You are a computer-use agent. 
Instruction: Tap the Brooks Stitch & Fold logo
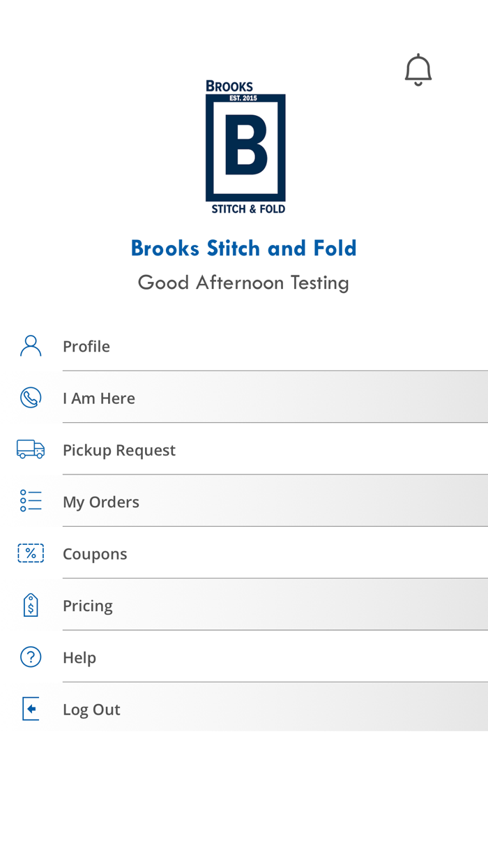[x=245, y=147]
